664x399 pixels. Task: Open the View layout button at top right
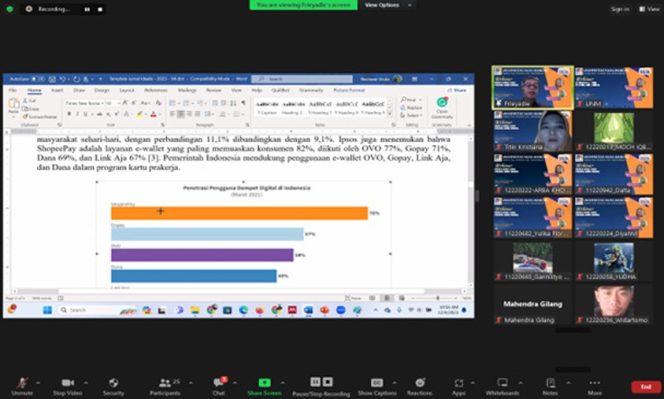pyautogui.click(x=649, y=9)
